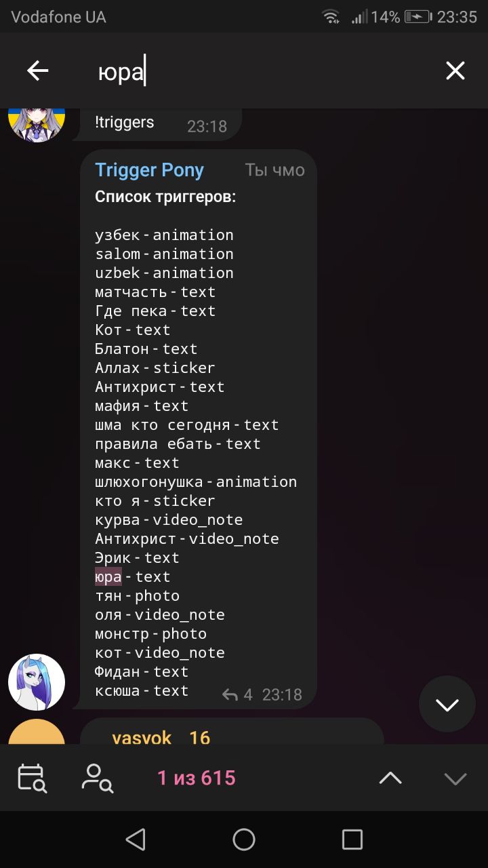
Task: Tap the !triggers command message
Action: [125, 123]
